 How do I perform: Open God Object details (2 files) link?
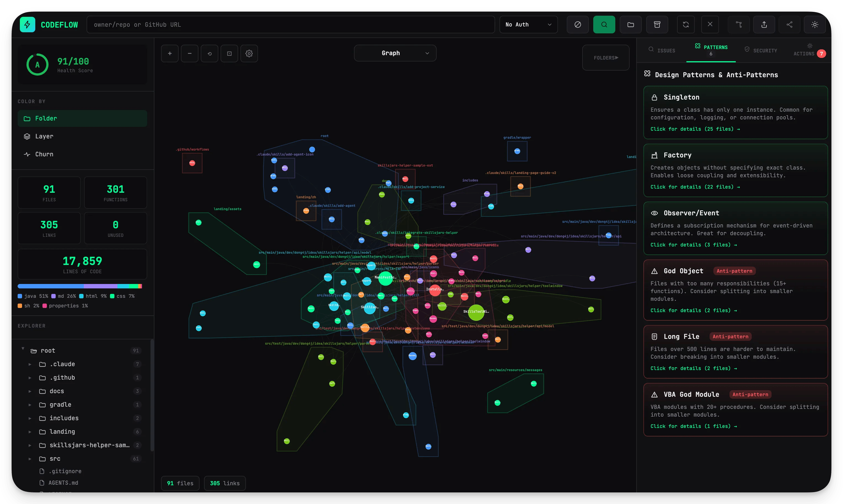pyautogui.click(x=694, y=310)
